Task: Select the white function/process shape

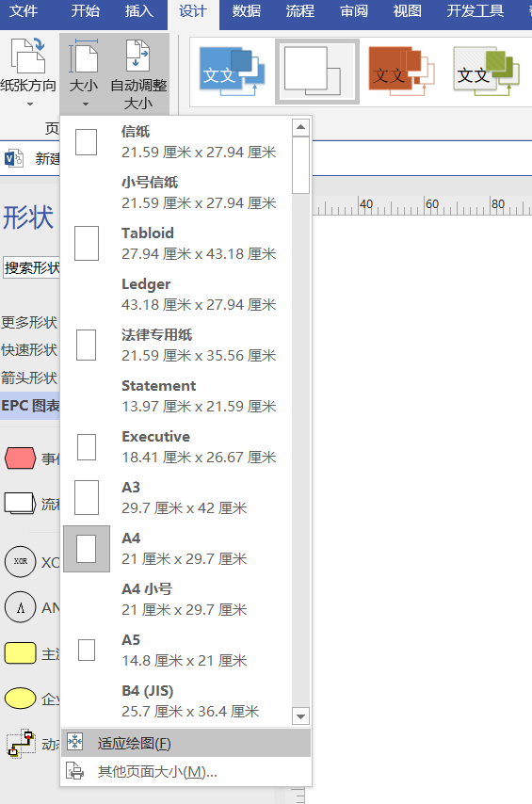Action: pos(20,503)
